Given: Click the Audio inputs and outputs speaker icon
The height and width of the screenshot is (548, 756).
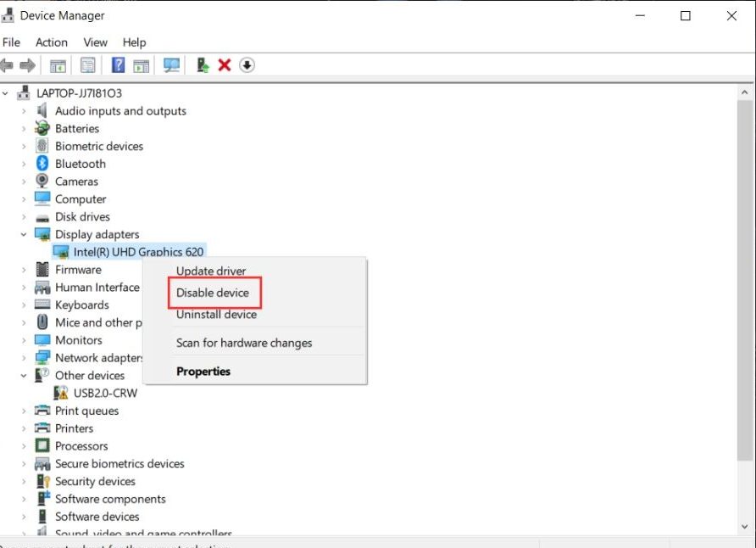Looking at the screenshot, I should click(42, 110).
